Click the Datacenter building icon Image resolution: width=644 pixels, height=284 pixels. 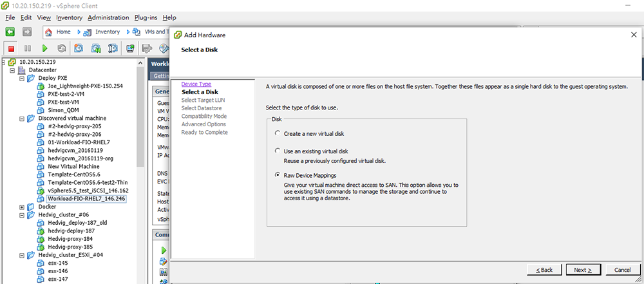tap(21, 70)
